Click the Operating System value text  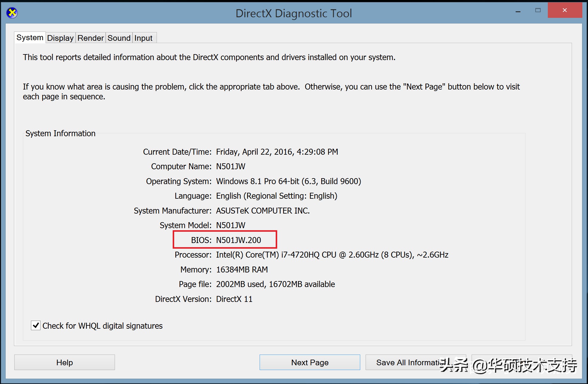288,181
